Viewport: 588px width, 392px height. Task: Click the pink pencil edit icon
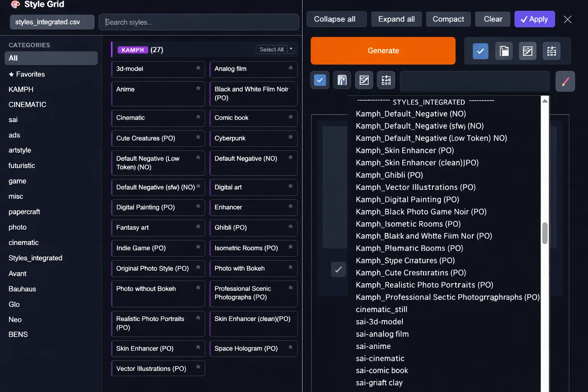[565, 81]
